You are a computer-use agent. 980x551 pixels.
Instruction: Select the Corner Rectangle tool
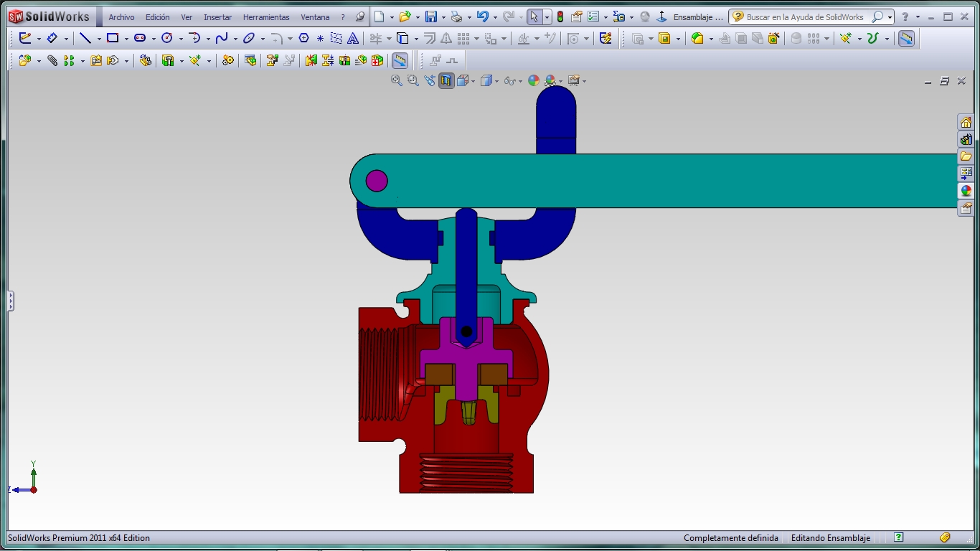coord(113,38)
